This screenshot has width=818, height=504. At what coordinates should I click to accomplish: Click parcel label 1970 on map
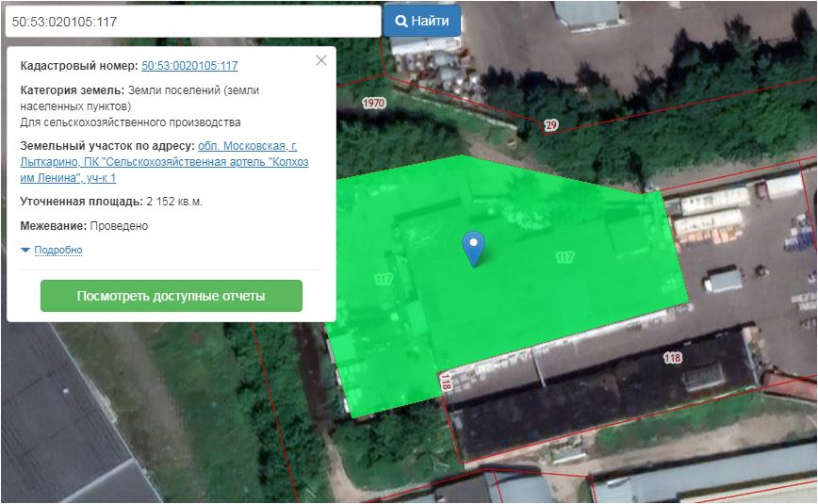click(x=373, y=103)
